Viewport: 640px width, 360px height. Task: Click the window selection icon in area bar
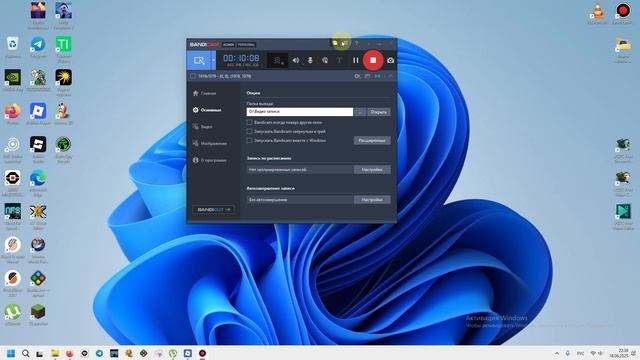click(x=367, y=76)
